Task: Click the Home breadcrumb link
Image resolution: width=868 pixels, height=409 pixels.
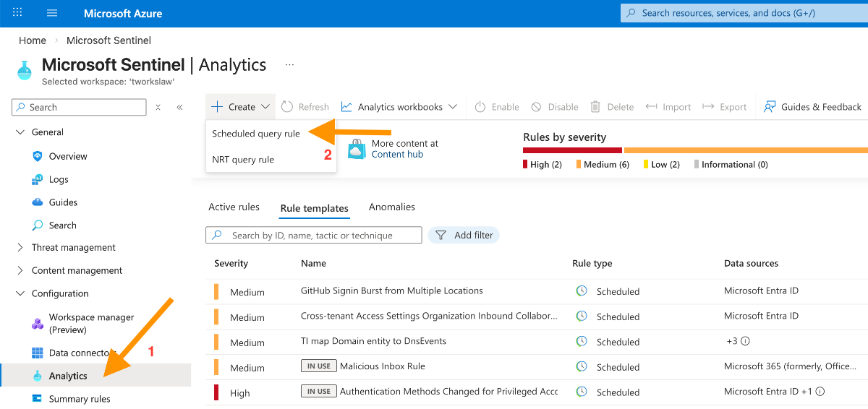Action: click(33, 40)
